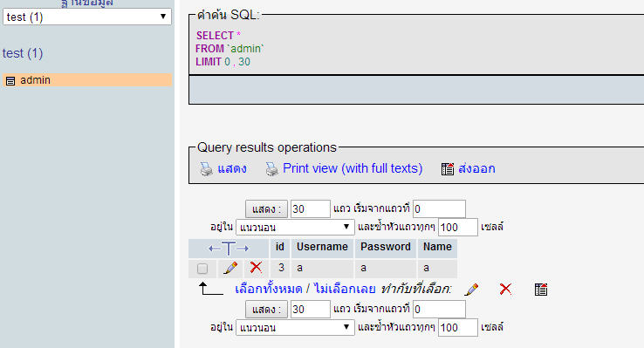The height and width of the screenshot is (348, 644).
Task: Sort by Password column header
Action: [x=385, y=247]
